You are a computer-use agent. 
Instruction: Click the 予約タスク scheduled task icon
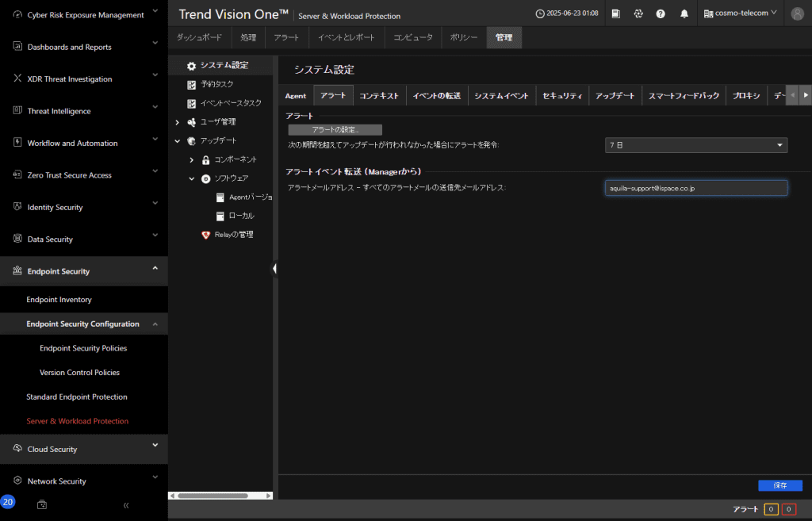[192, 84]
